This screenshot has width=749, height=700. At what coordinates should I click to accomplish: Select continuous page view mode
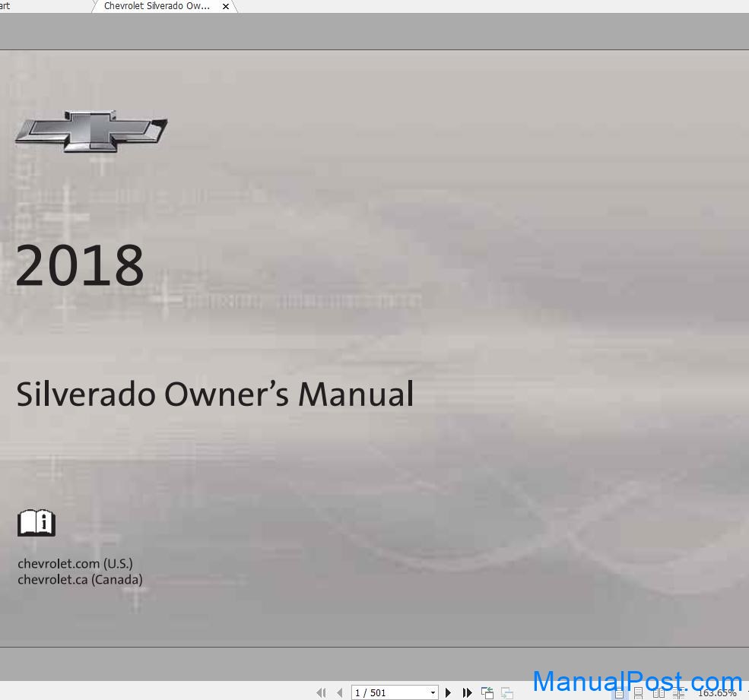[x=638, y=693]
